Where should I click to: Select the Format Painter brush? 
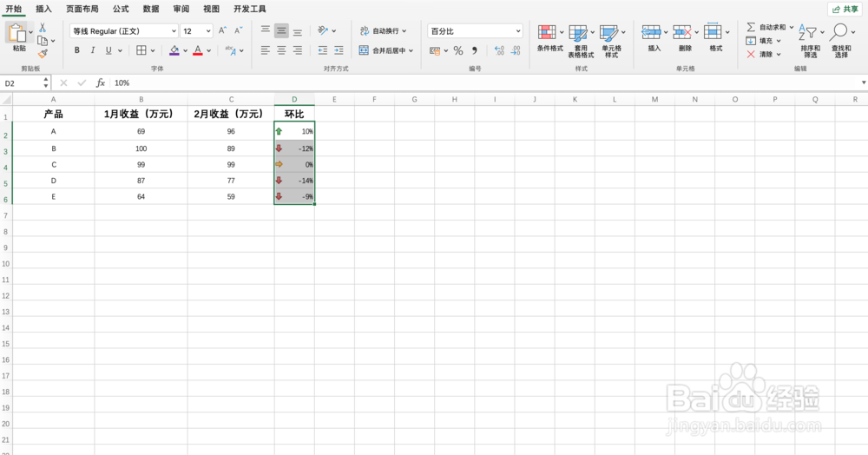pyautogui.click(x=43, y=54)
